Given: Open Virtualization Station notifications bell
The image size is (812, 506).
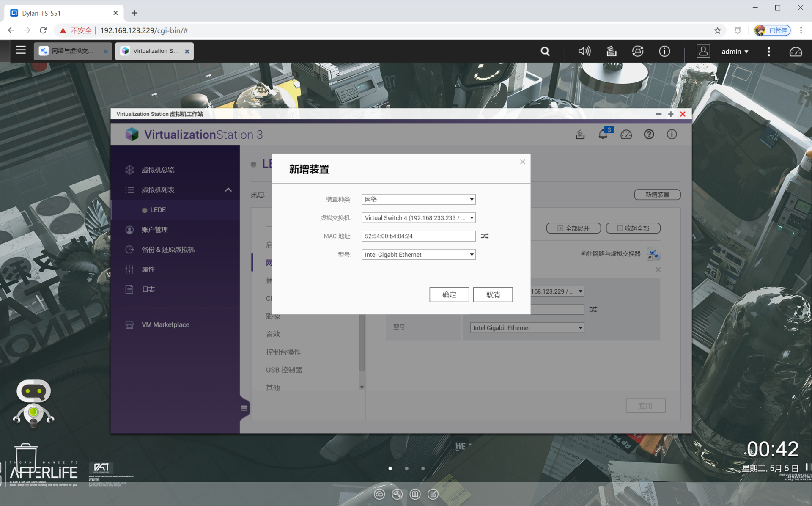Looking at the screenshot, I should [x=603, y=135].
